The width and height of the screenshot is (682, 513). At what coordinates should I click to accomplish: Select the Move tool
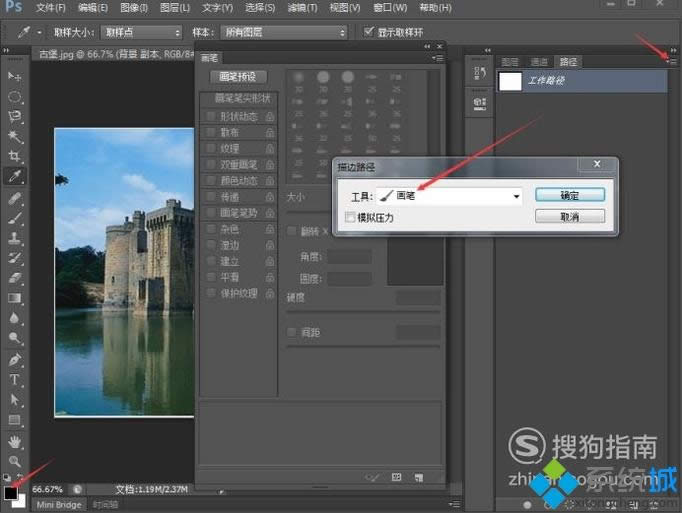14,77
